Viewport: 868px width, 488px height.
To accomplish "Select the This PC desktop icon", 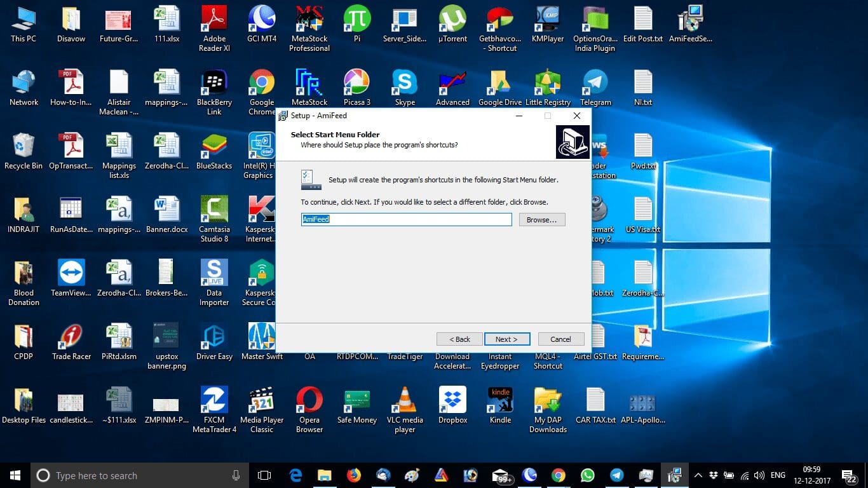I will pyautogui.click(x=24, y=24).
